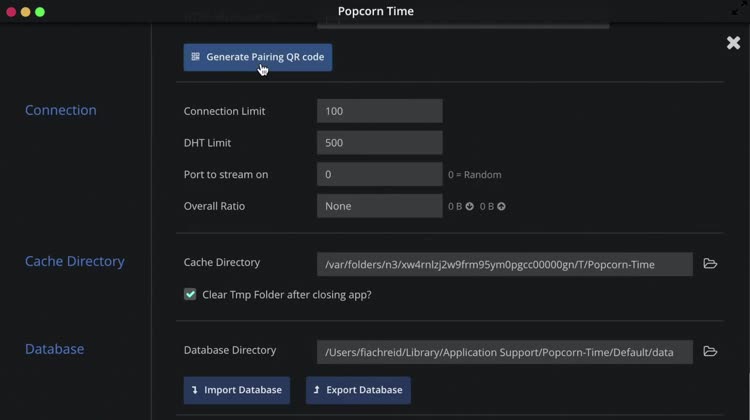This screenshot has width=750, height=420.
Task: Focus the DHT Limit field showing 500
Action: (379, 143)
